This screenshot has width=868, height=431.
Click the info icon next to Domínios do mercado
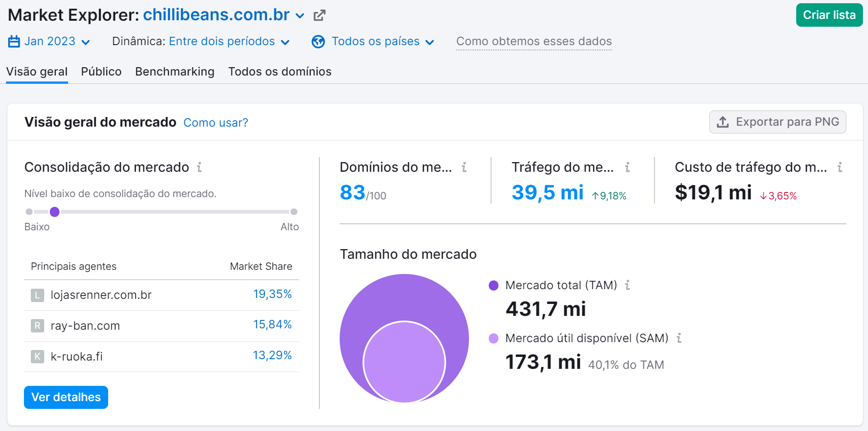point(465,167)
